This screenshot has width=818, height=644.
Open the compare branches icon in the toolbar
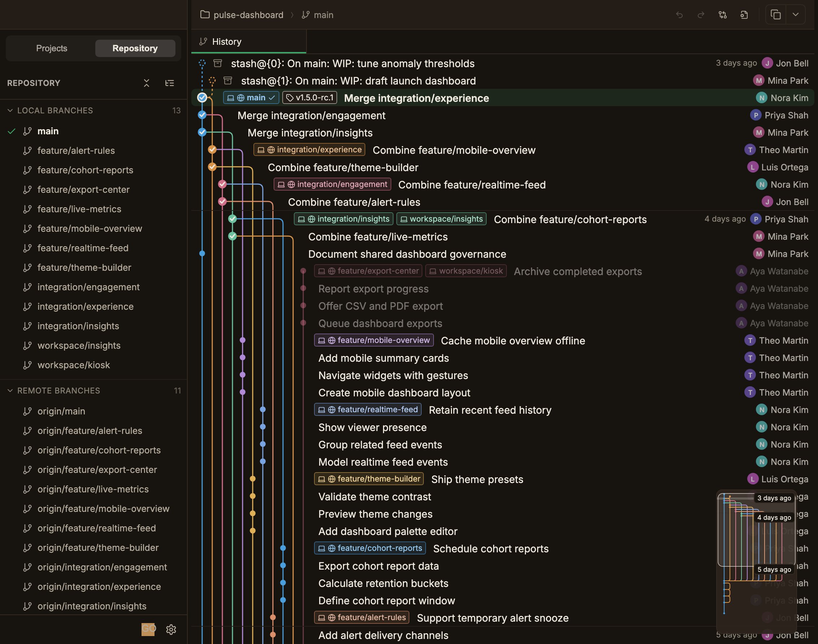coord(722,15)
